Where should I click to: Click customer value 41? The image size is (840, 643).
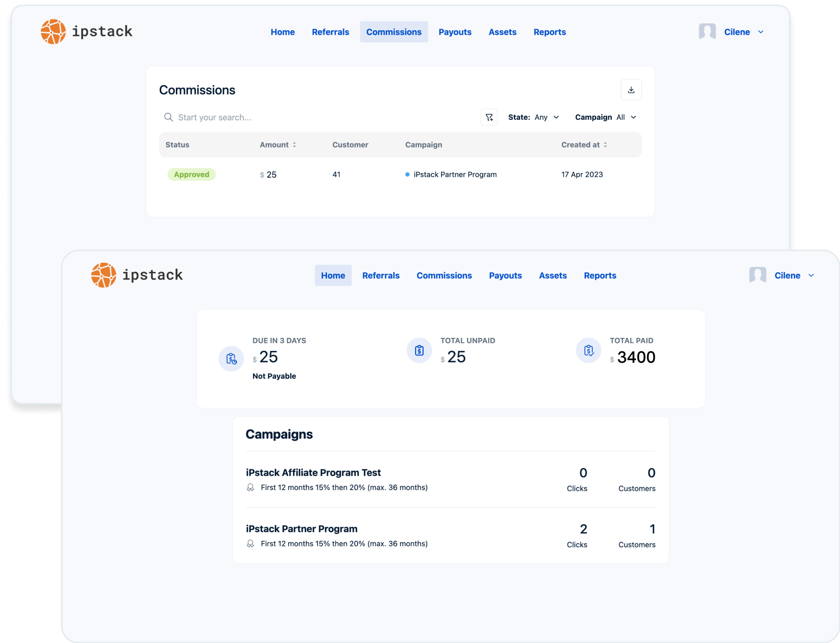(x=337, y=175)
